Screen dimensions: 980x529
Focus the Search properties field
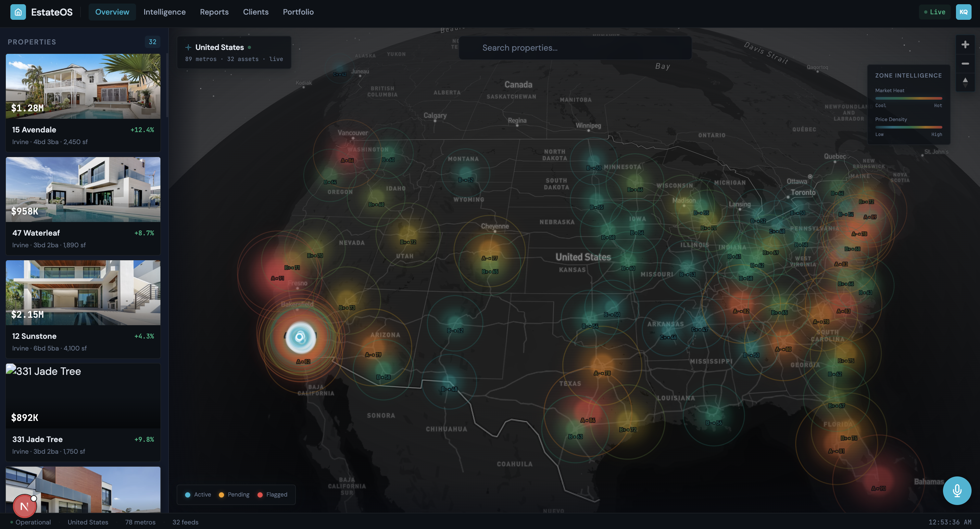coord(575,48)
